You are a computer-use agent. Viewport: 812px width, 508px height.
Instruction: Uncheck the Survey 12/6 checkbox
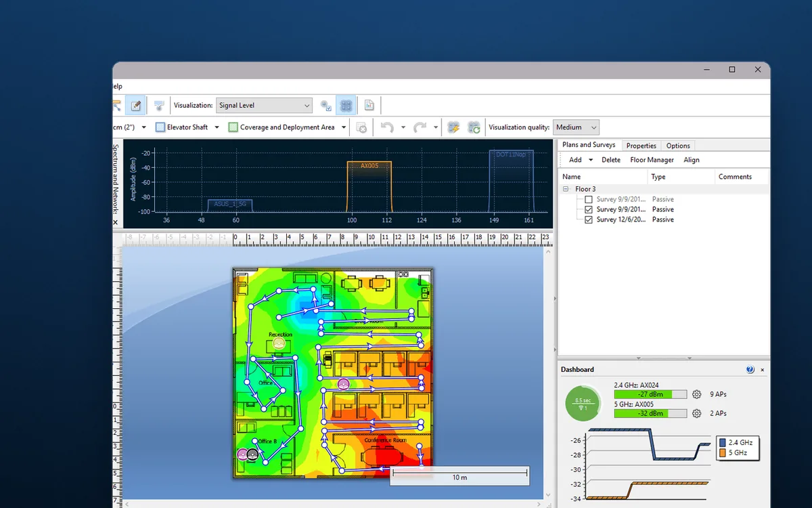tap(589, 219)
